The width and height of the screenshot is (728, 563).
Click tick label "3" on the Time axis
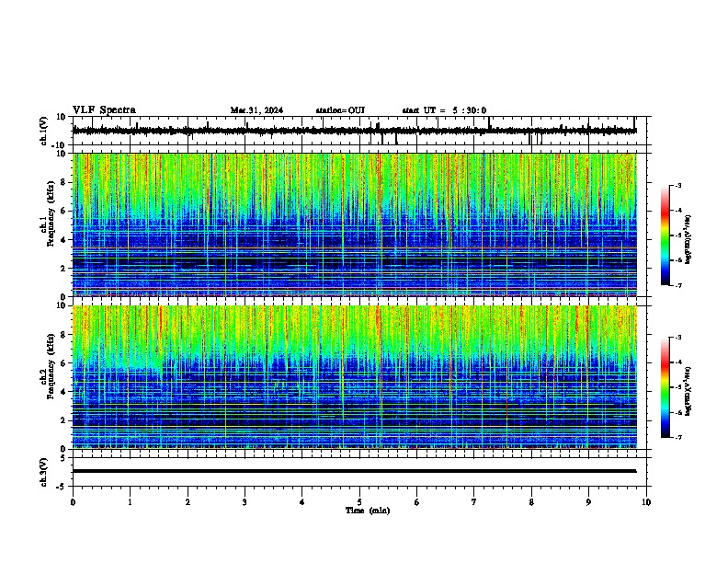point(245,502)
